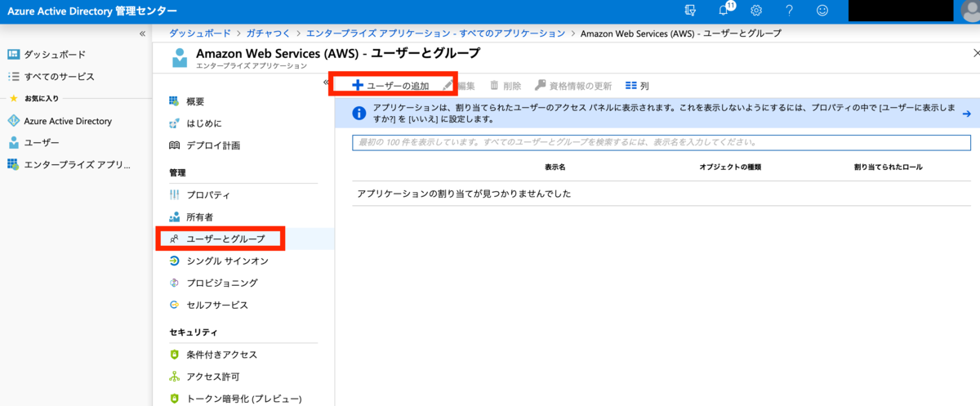This screenshot has height=406, width=980.
Task: Open the エンタープライズ アプリケーション - すべてのアプリケーション breadcrumb
Action: 435,33
